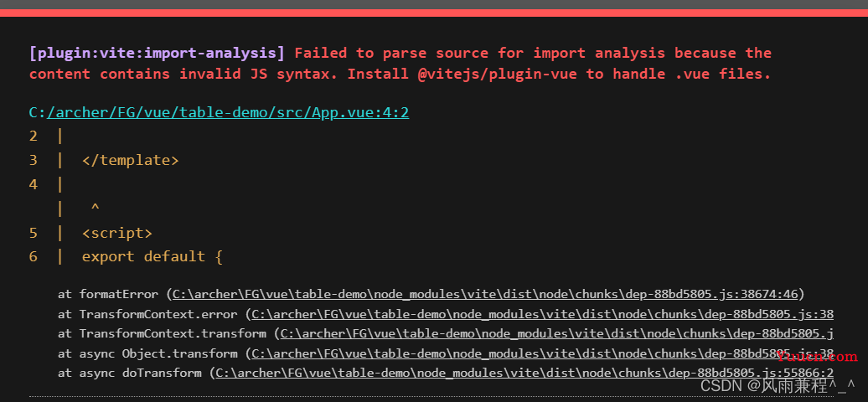Open the App.vue:4:2 file path link

click(x=219, y=112)
